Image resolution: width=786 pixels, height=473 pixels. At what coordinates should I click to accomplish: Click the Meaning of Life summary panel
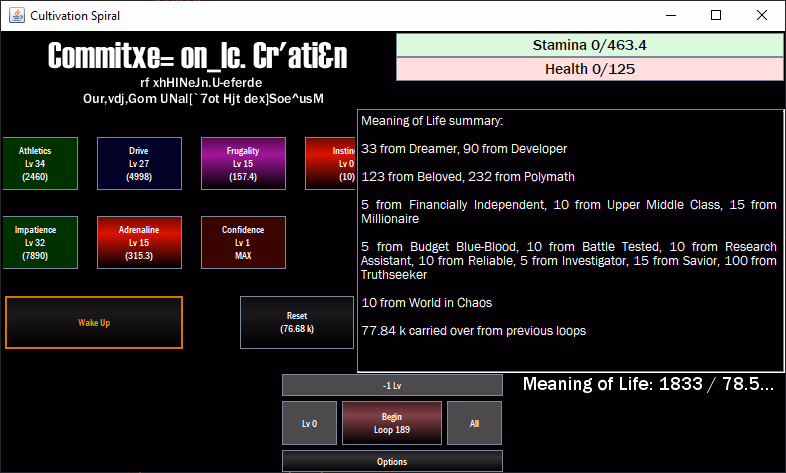click(x=569, y=240)
